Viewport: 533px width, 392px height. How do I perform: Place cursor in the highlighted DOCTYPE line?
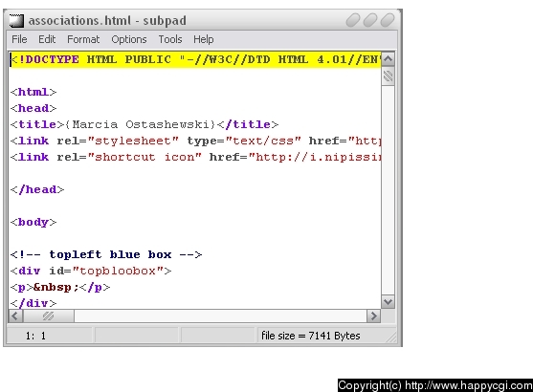click(x=195, y=59)
